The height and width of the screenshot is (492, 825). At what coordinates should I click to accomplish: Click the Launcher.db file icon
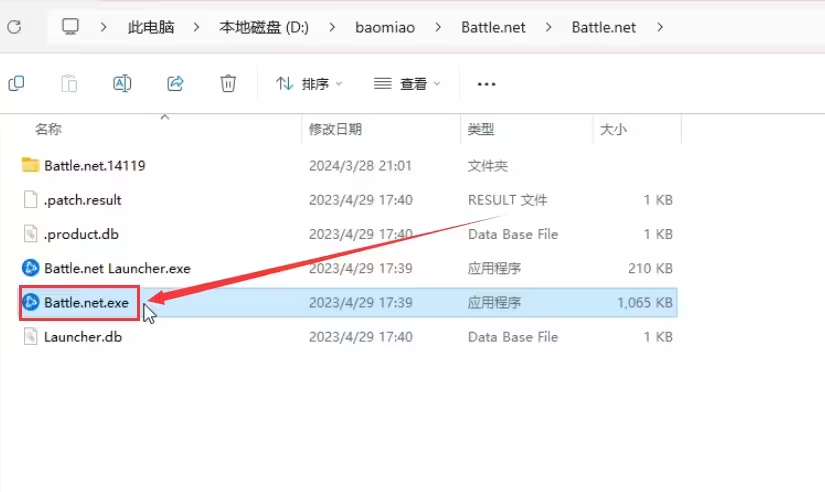point(31,336)
